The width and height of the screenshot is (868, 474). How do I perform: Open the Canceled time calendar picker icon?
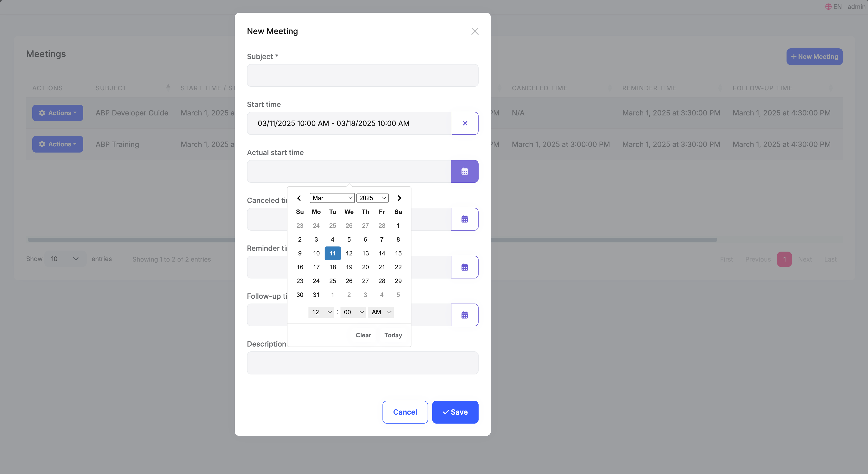coord(464,219)
